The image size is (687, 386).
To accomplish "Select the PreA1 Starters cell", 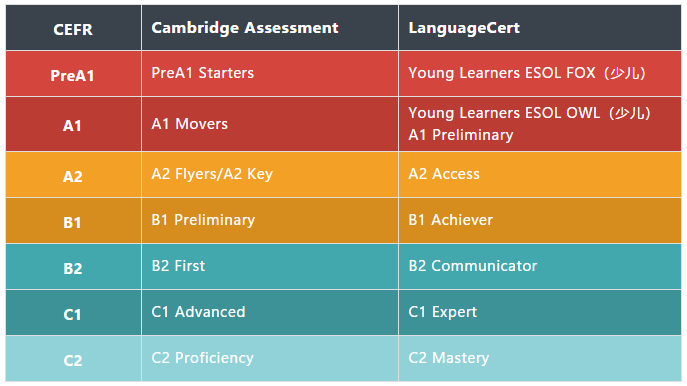I will 270,74.
